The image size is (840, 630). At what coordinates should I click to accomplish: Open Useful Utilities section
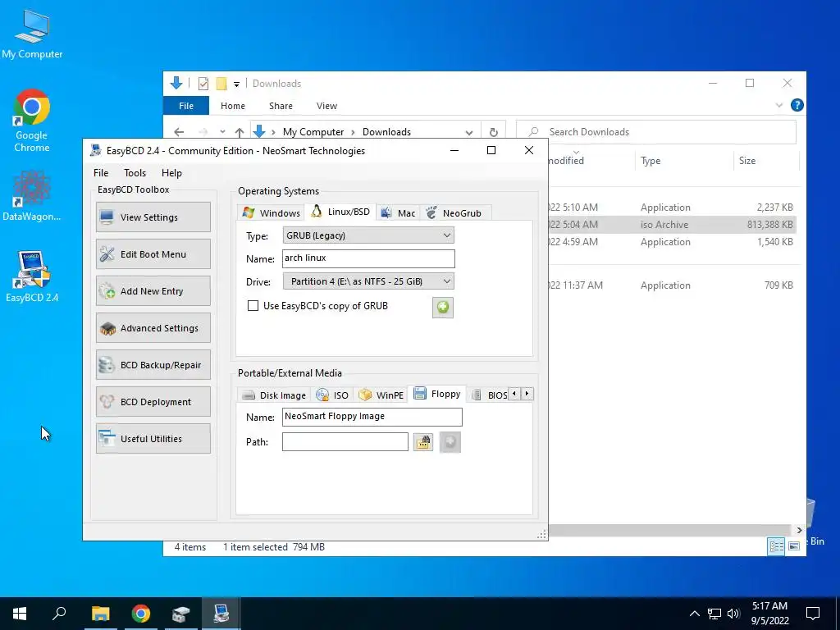pyautogui.click(x=153, y=439)
